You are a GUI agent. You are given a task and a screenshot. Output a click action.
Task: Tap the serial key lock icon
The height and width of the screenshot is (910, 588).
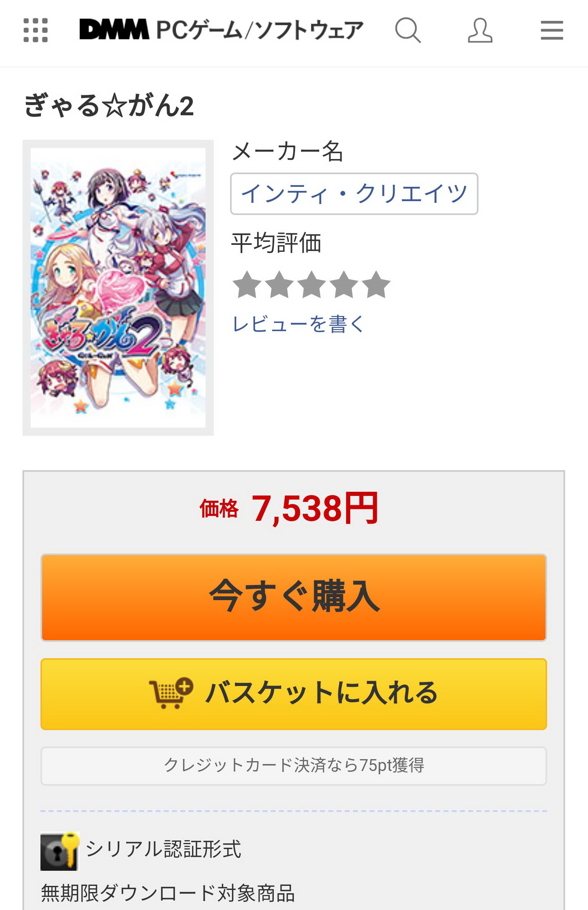(x=60, y=851)
